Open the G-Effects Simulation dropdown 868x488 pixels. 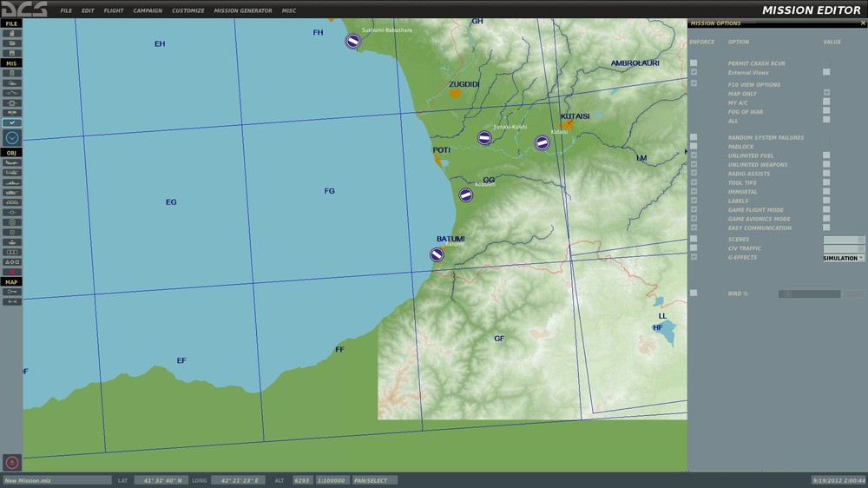click(x=844, y=258)
